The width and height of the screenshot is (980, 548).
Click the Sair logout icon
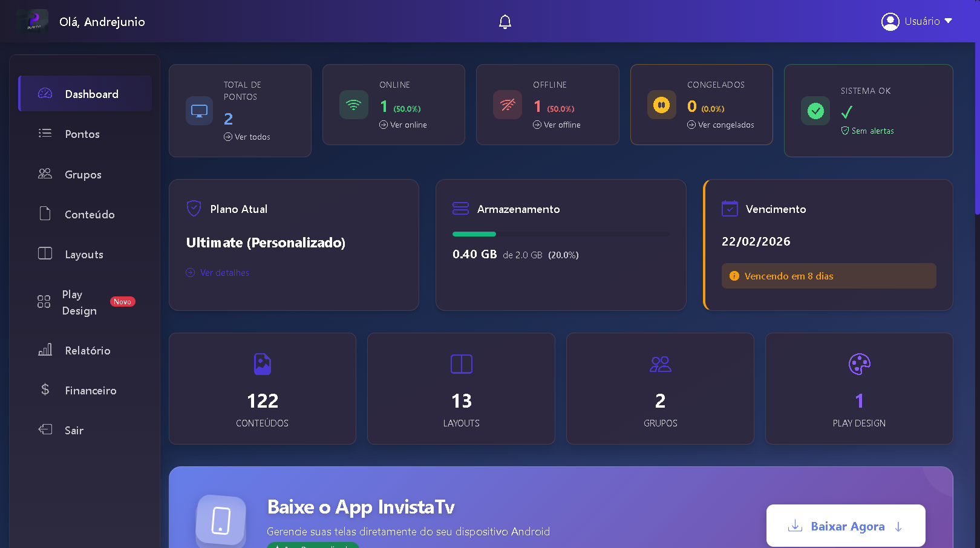tap(45, 429)
